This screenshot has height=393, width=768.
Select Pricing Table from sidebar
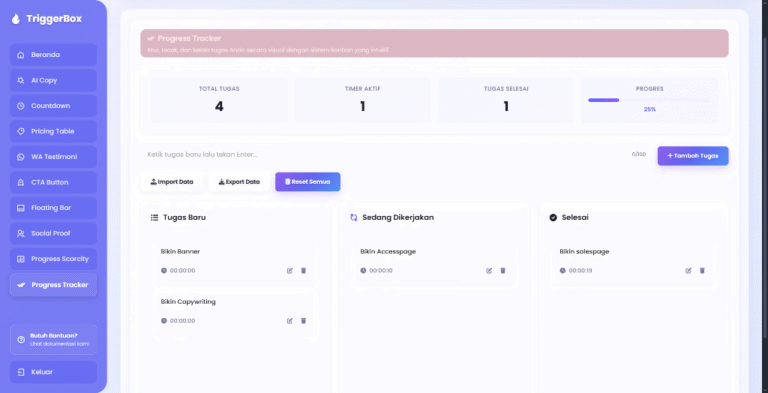point(53,131)
